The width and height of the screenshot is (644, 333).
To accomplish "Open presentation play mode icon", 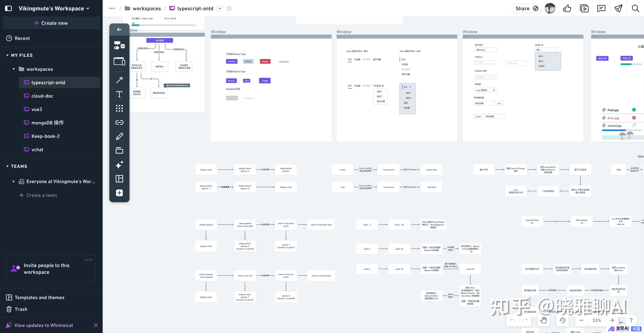I will pyautogui.click(x=584, y=9).
